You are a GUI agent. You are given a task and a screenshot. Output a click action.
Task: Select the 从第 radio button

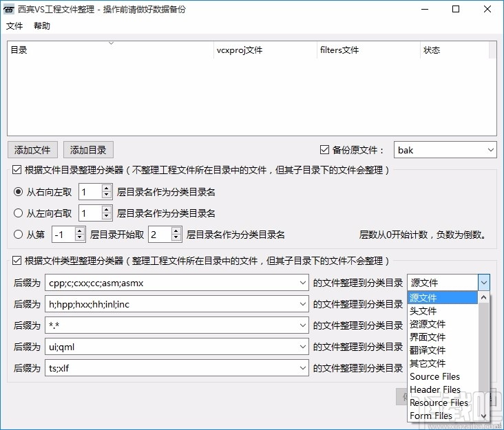[x=19, y=235]
